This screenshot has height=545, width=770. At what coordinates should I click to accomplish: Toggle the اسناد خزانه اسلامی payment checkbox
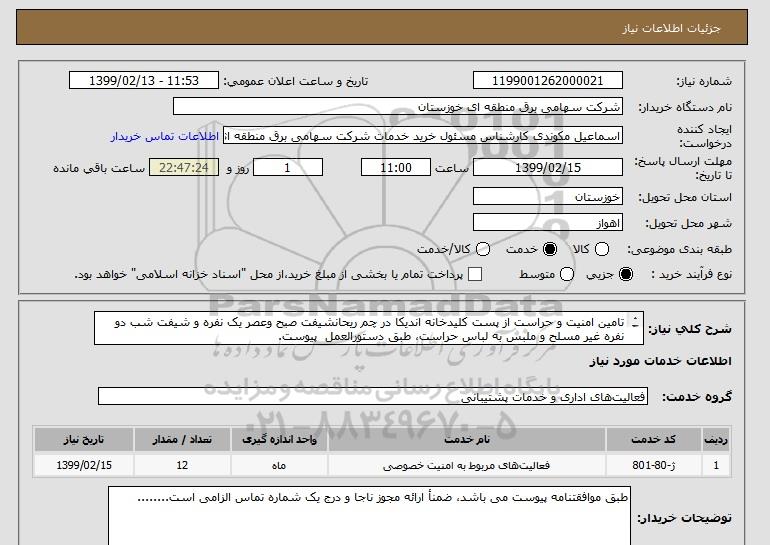(x=474, y=274)
